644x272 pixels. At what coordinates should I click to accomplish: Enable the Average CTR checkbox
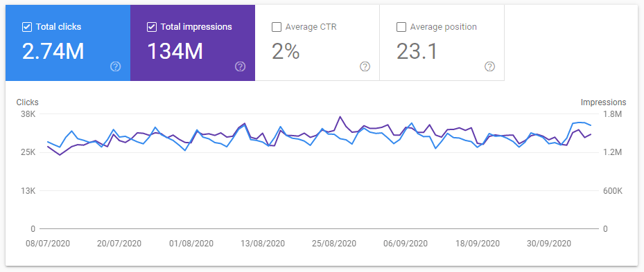[x=277, y=27]
